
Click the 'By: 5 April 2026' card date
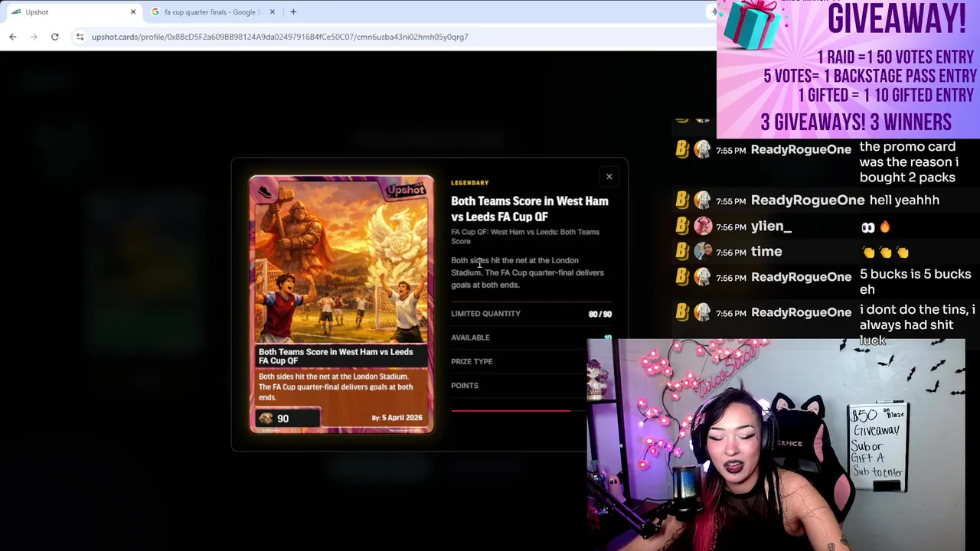click(x=397, y=418)
